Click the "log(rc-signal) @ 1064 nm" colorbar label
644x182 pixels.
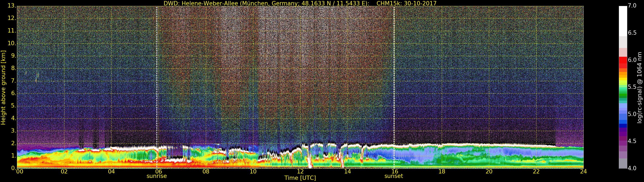point(639,87)
